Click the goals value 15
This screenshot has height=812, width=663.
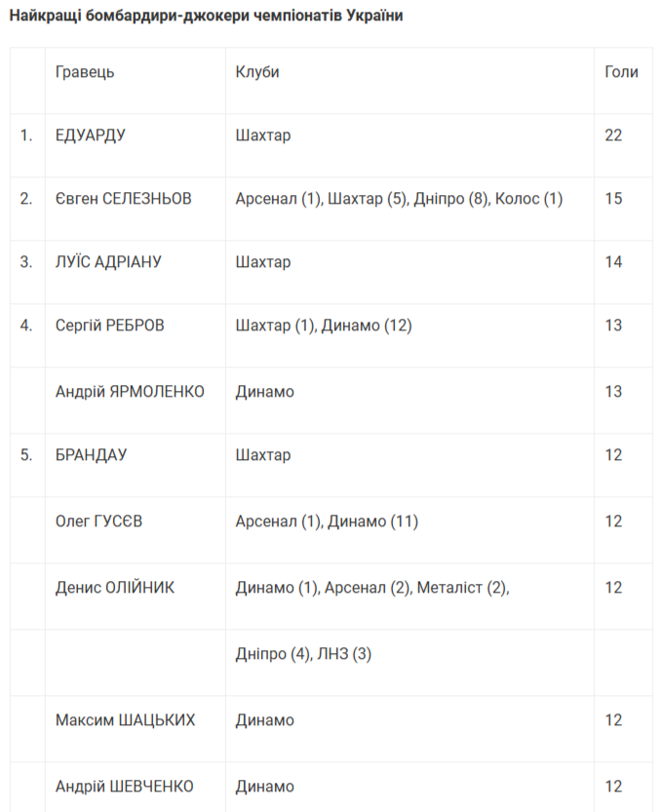click(x=613, y=199)
